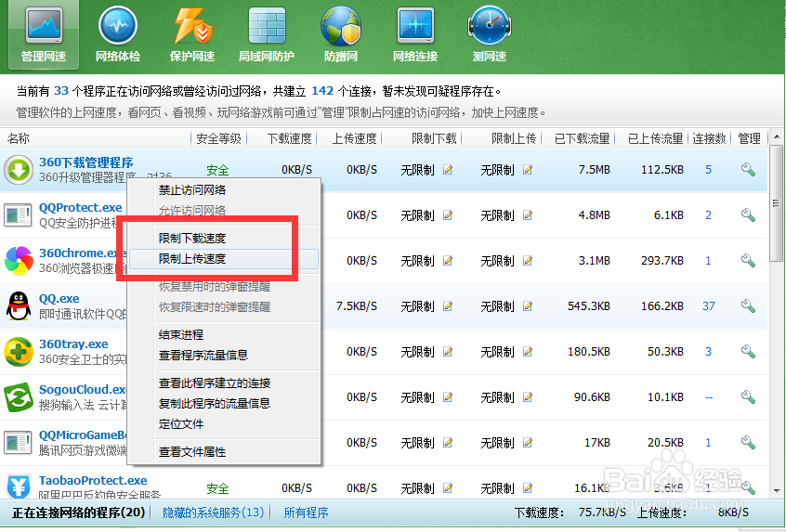Click scrollbar down arrow of program list

[777, 491]
